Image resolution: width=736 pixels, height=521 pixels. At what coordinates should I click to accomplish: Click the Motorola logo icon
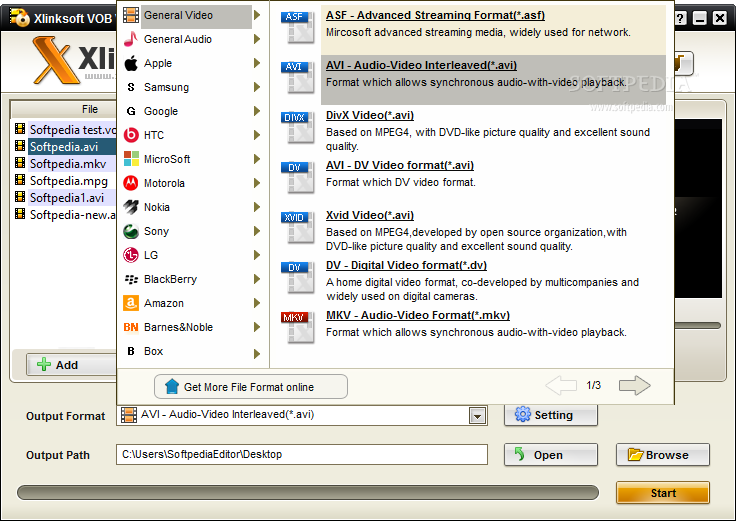pos(131,183)
